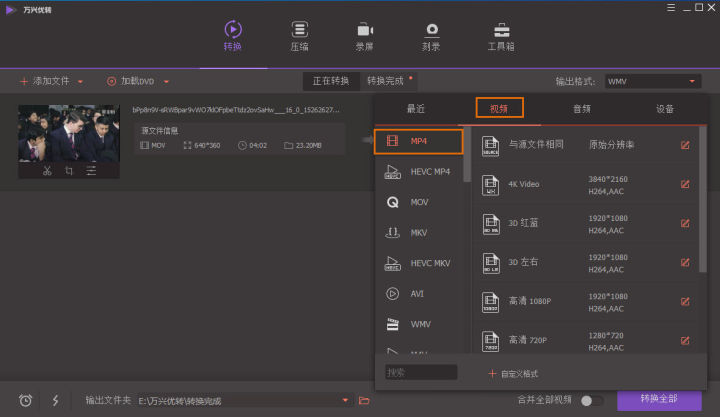Expand the 加载DVD dropdown arrow
The image size is (720, 417).
coord(166,82)
